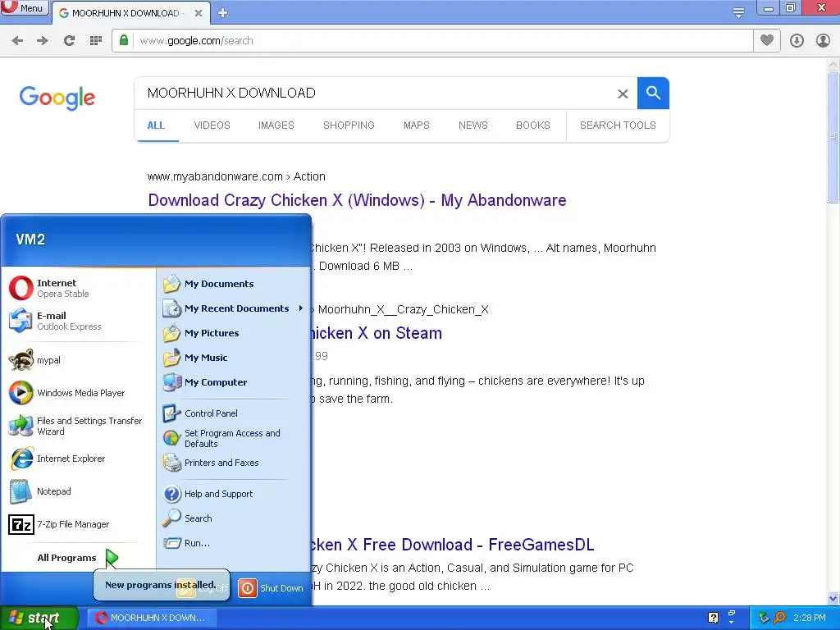
Task: Open Help and Support
Action: pos(234,494)
